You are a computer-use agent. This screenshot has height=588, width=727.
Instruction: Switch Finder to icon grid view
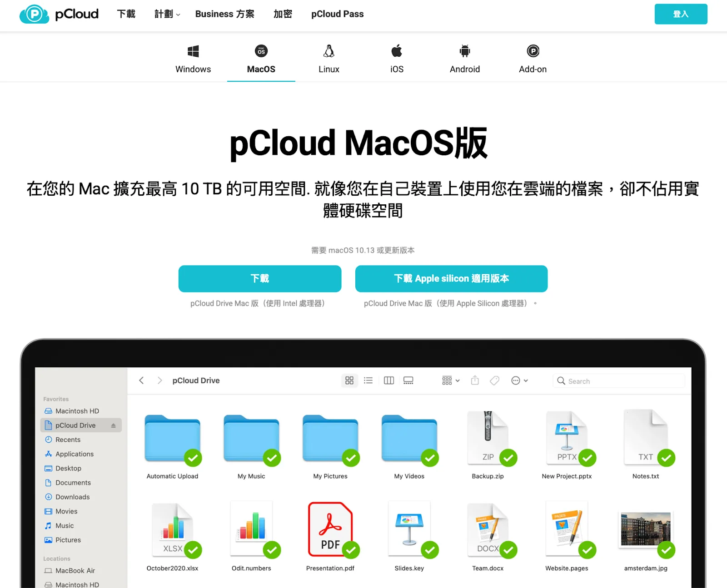349,380
